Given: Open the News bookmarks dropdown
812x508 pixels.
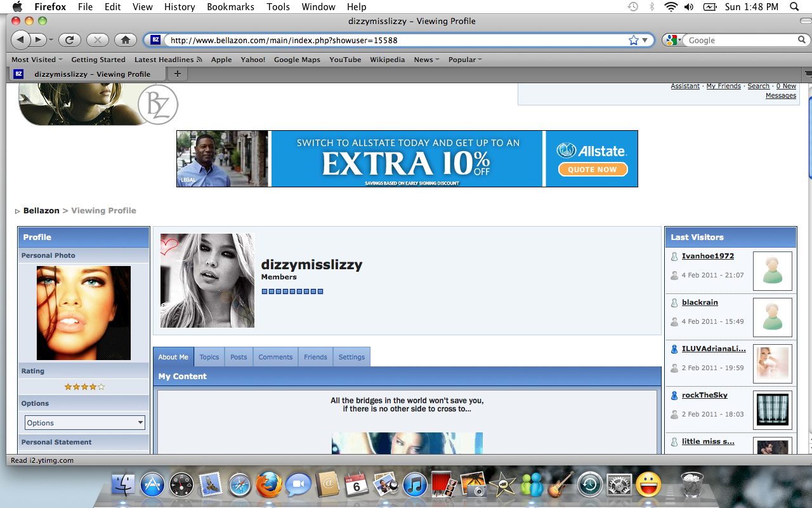Looking at the screenshot, I should tap(427, 60).
